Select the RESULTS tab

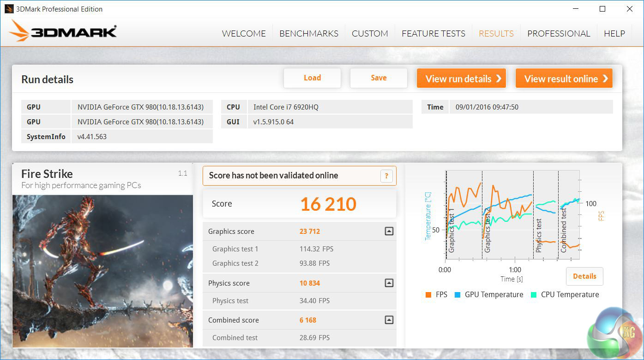(x=496, y=34)
